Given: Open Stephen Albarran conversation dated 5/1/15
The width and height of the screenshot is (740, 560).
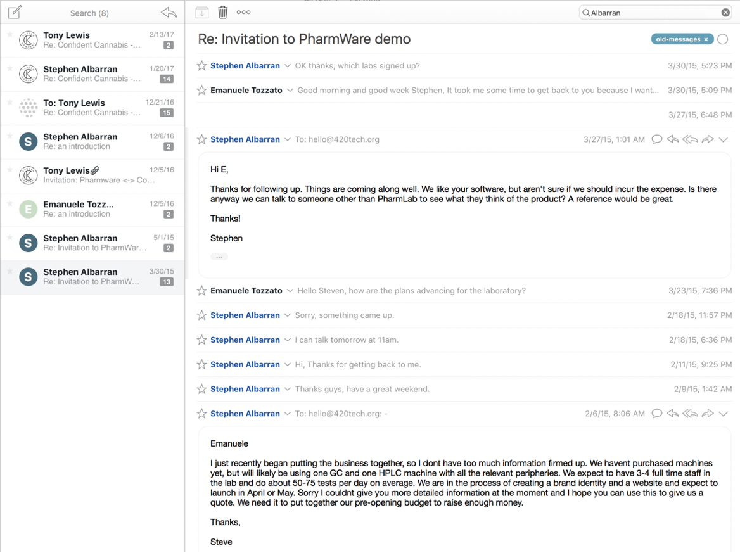Looking at the screenshot, I should pos(92,243).
